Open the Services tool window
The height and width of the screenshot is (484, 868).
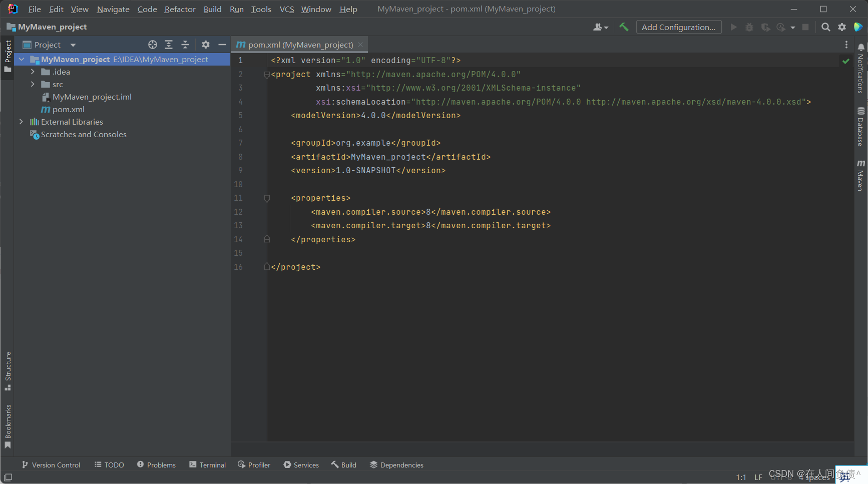(301, 465)
